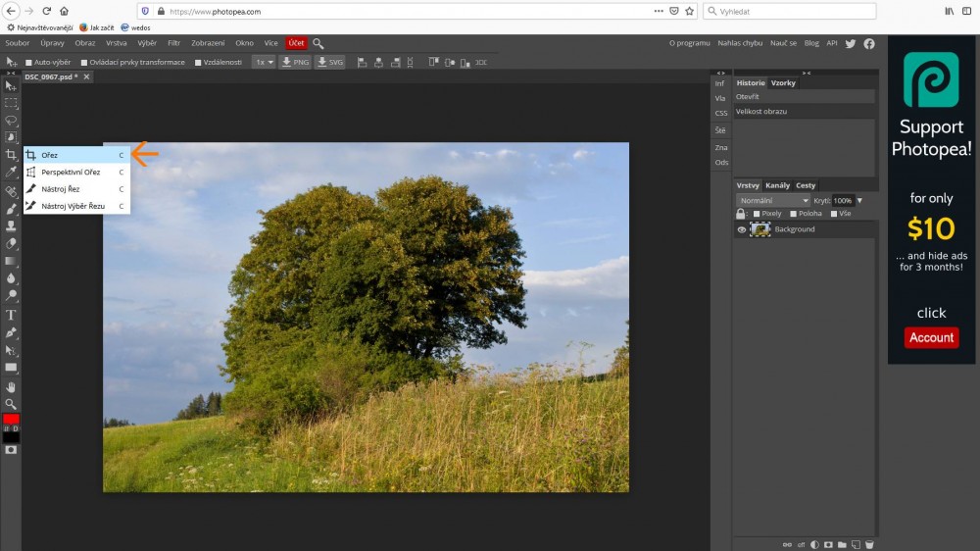Click the red Účet button

click(x=295, y=43)
